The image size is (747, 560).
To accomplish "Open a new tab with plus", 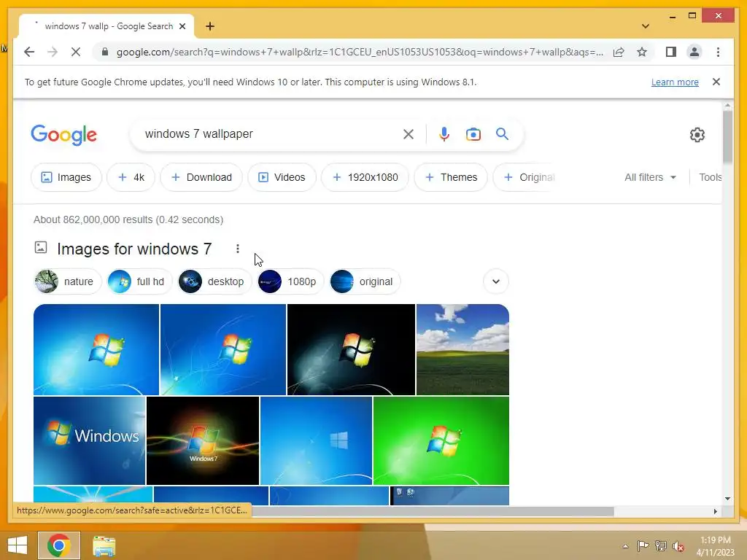I will (x=210, y=26).
